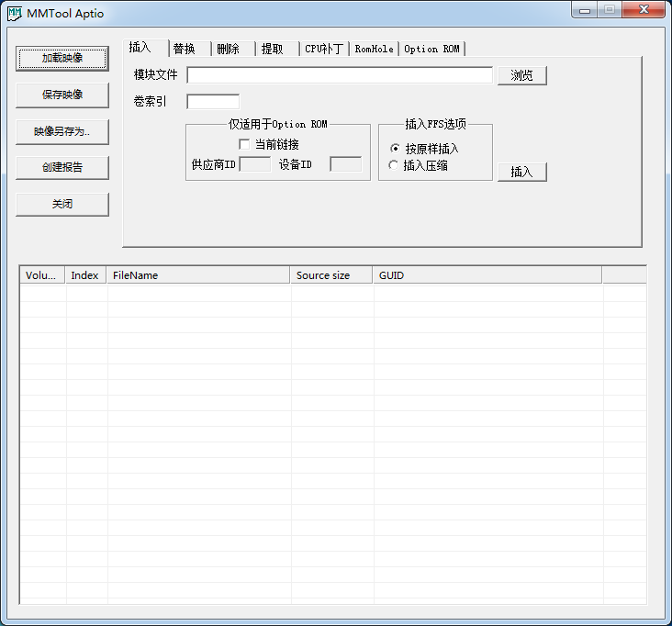Click the 设备ID (device ID) field
Viewport: 672px width, 626px height.
pos(346,164)
